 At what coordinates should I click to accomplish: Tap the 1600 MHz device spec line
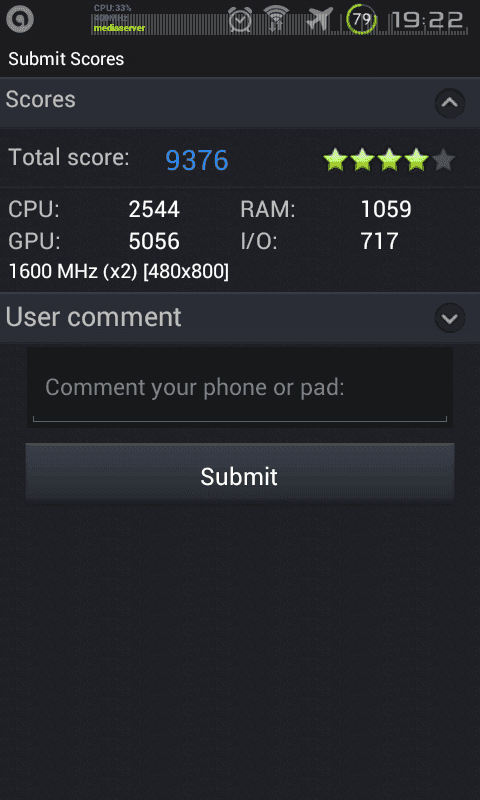coord(119,272)
